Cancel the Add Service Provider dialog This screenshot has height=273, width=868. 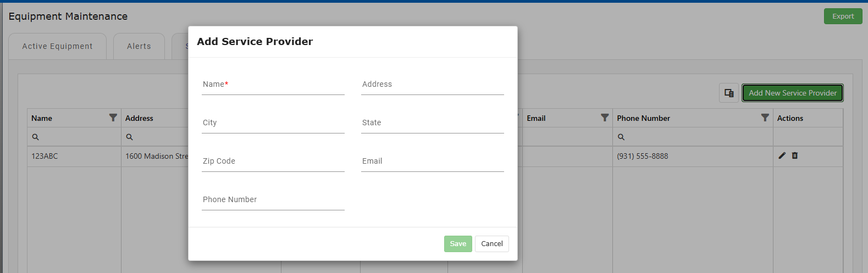492,244
